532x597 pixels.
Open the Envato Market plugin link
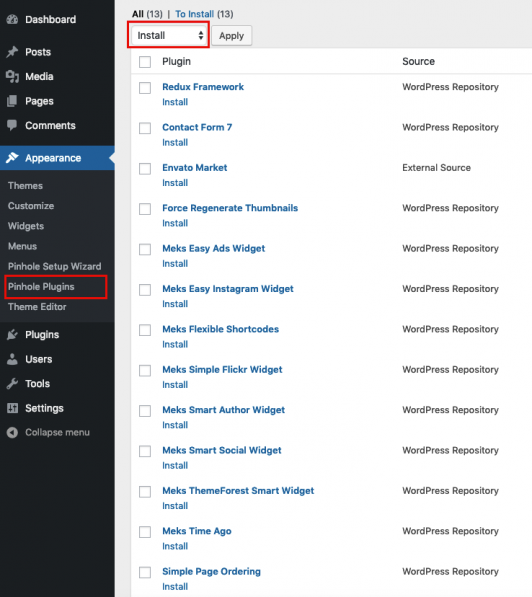coord(195,168)
